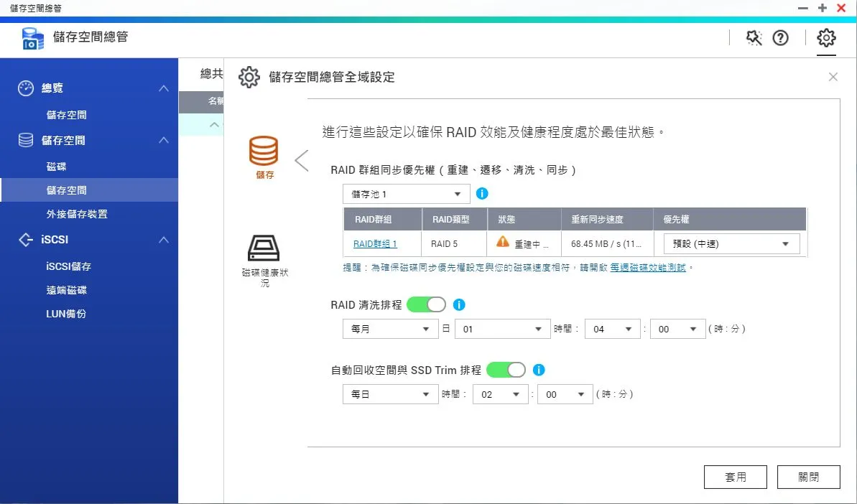
Task: Open the 儲存池 1 dropdown
Action: point(406,194)
